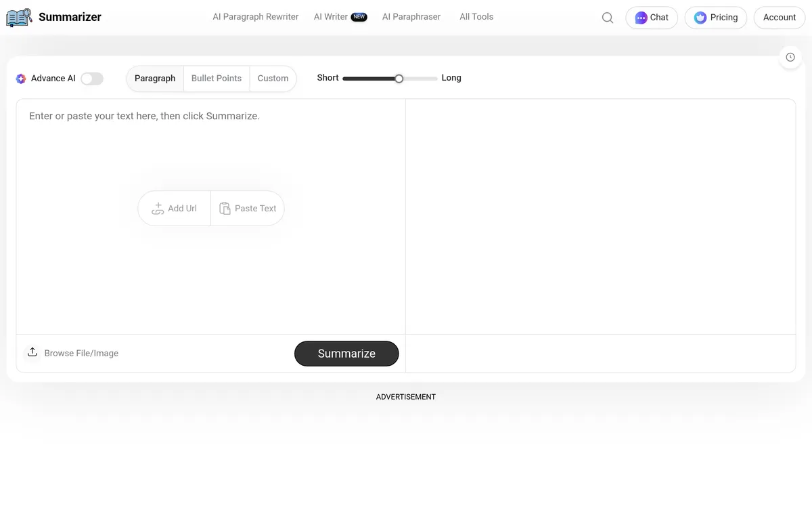Open search with the magnifier icon

[608, 18]
